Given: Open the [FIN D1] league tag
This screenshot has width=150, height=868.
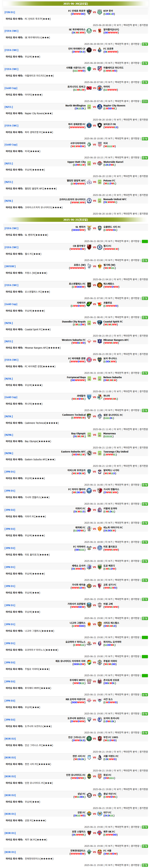Looking at the screenshot, I should pos(10,12).
